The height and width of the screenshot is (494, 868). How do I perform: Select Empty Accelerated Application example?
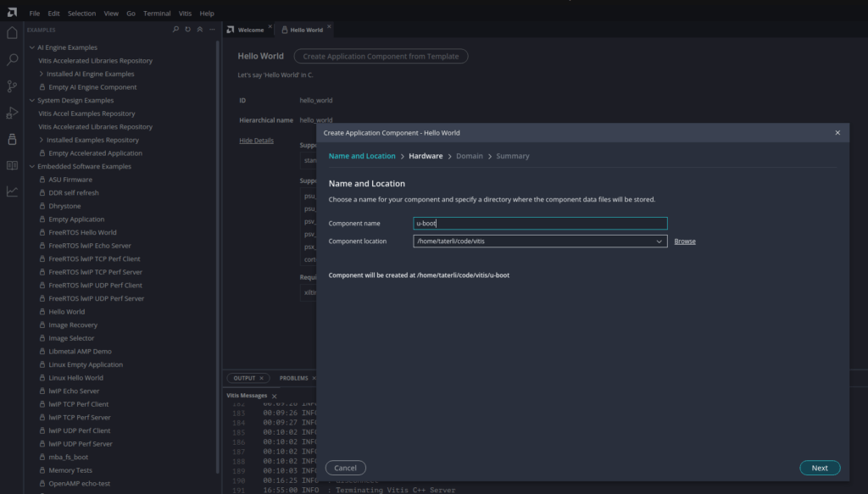95,153
